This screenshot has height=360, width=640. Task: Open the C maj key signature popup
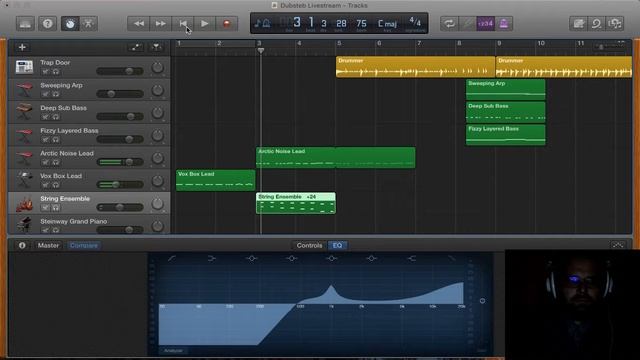[387, 24]
